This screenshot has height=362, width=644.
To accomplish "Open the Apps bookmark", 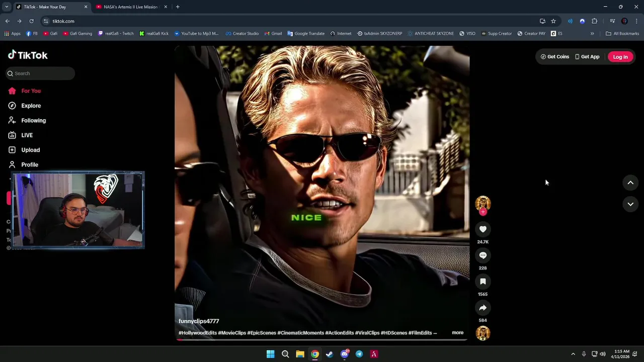I will coord(13,34).
